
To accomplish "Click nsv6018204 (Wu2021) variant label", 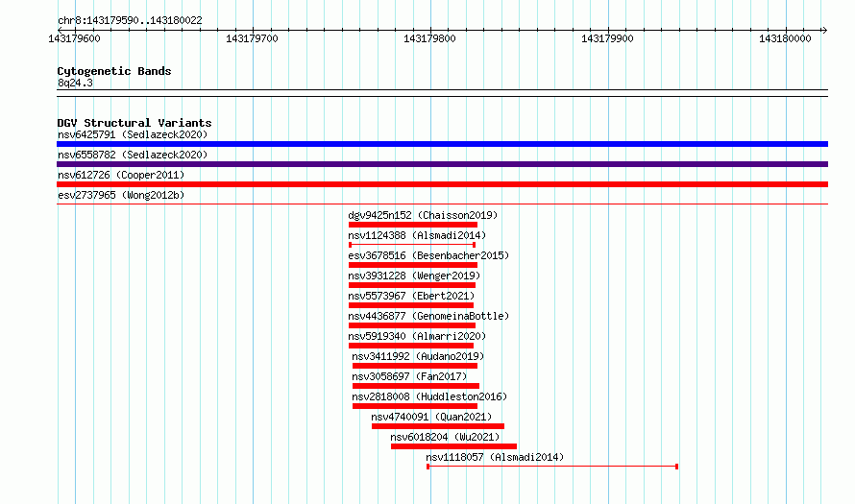I will [x=445, y=437].
